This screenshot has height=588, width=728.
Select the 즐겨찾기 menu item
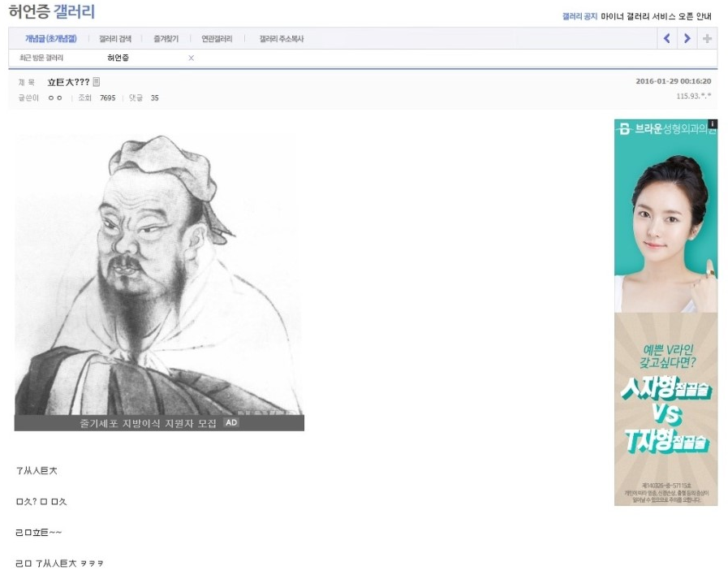pos(166,39)
